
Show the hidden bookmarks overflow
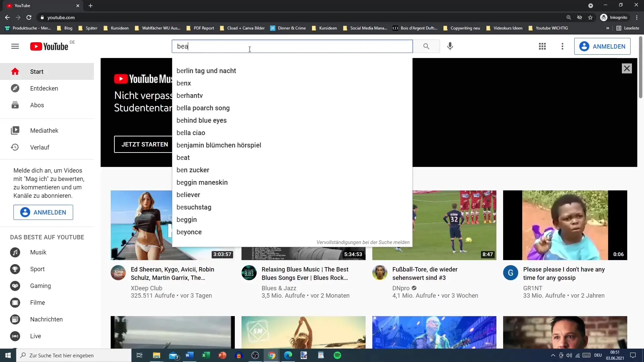(x=607, y=28)
